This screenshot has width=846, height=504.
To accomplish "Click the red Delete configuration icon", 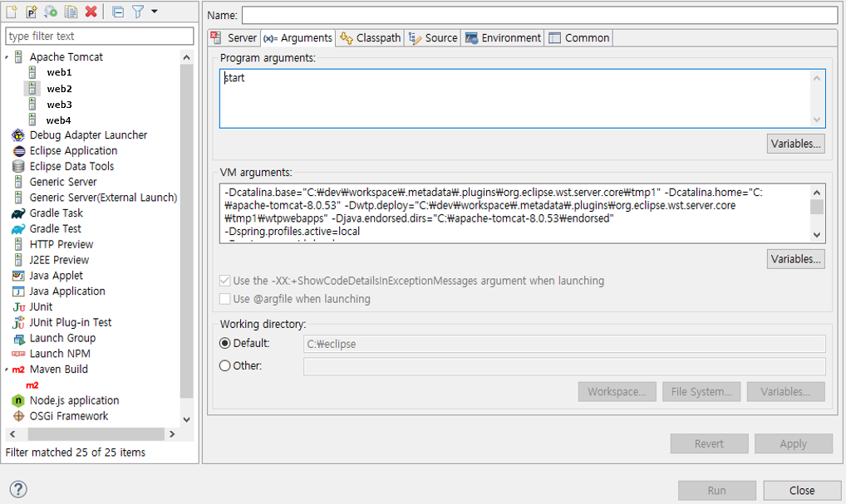I will (91, 12).
